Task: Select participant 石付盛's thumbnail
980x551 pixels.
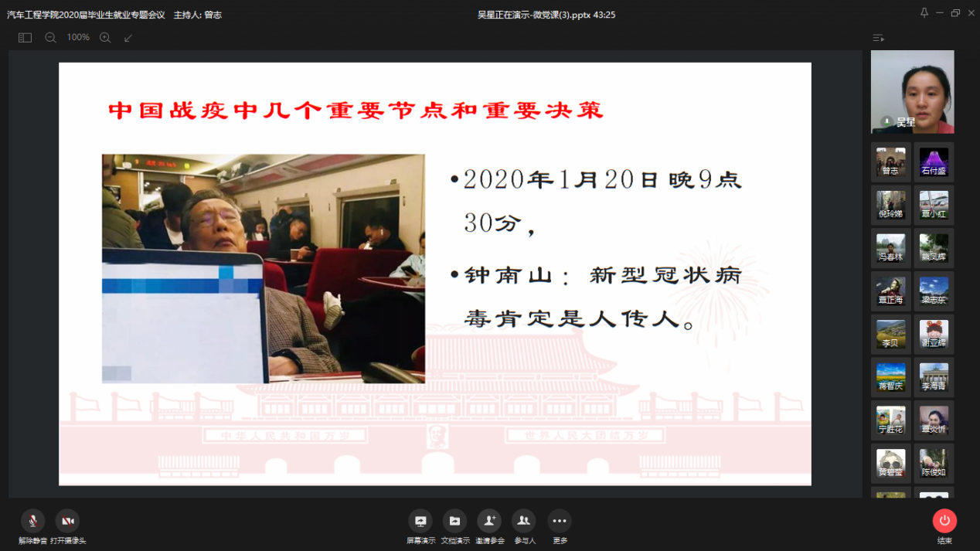Action: point(934,162)
